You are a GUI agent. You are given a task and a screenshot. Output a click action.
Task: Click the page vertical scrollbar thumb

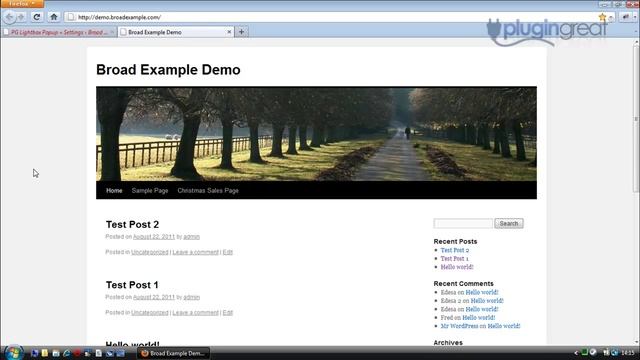tap(636, 118)
